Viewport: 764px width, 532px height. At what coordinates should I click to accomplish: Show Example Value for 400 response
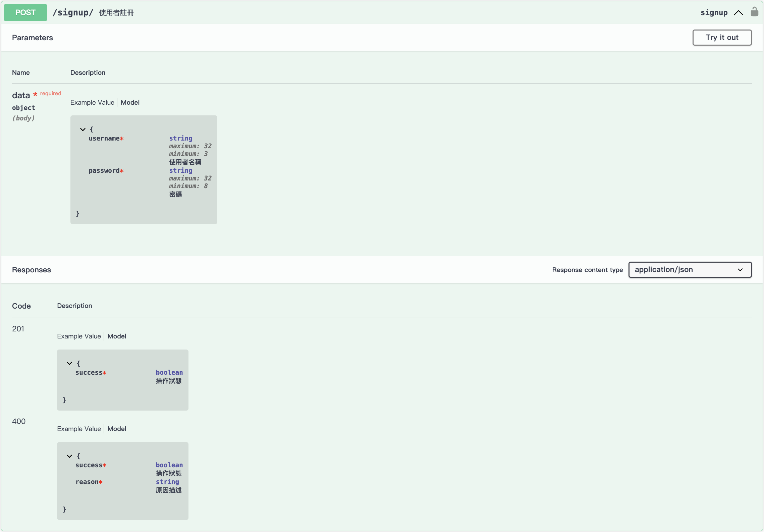pyautogui.click(x=79, y=429)
